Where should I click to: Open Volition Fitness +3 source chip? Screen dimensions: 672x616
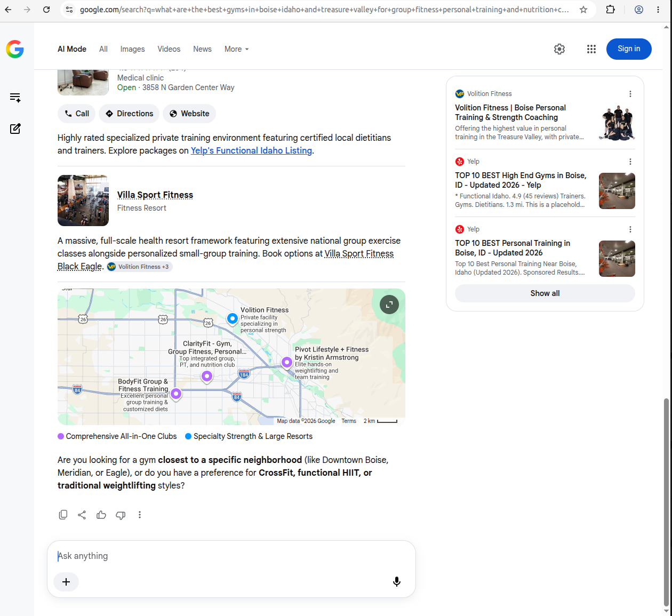click(x=139, y=267)
